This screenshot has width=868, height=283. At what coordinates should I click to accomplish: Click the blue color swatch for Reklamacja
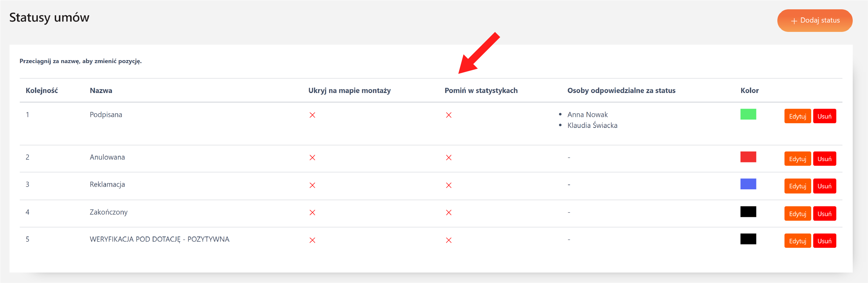point(748,184)
